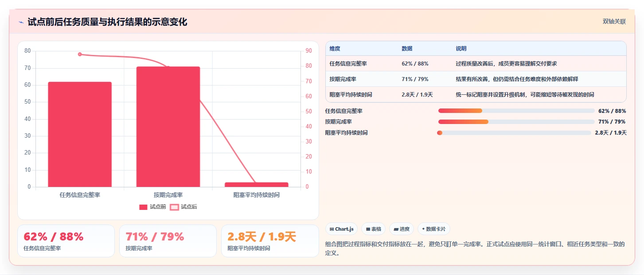
Task: Click 阻塞平均持续时间 in the table's third row
Action: coord(351,95)
